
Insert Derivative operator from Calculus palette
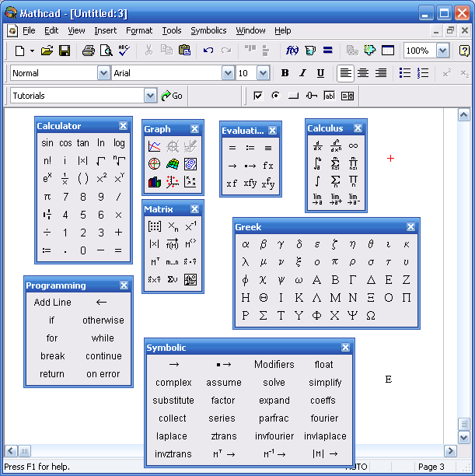point(317,145)
